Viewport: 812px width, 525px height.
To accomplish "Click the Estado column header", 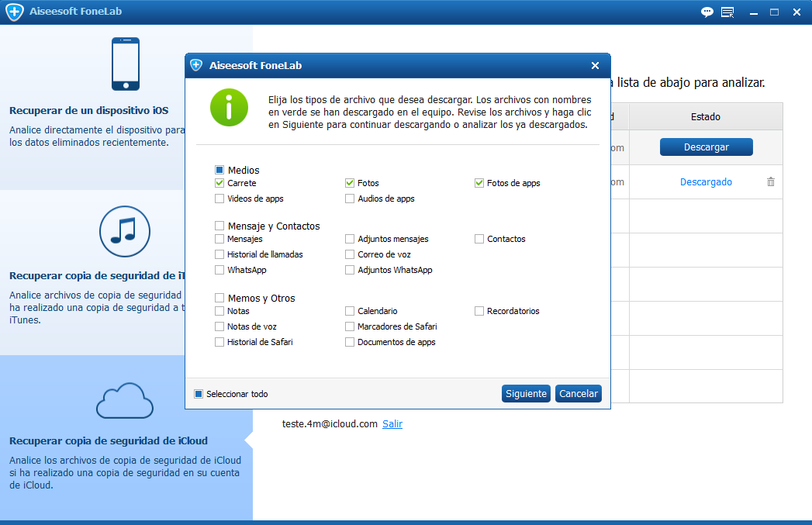I will tap(706, 116).
